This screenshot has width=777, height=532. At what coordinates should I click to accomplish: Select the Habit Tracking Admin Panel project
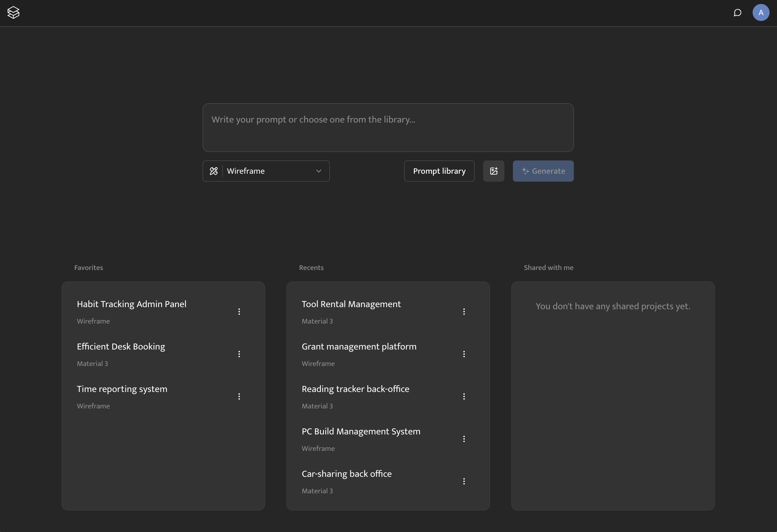pyautogui.click(x=131, y=304)
